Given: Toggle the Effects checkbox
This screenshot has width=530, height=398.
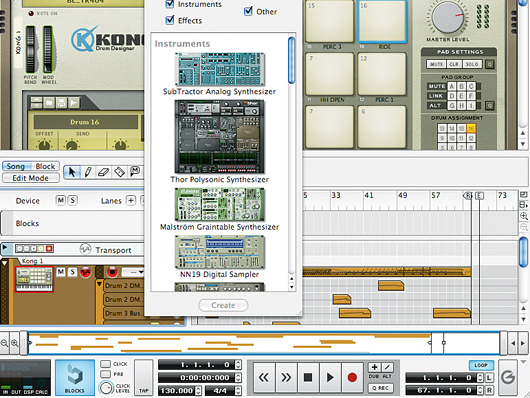Looking at the screenshot, I should click(170, 20).
